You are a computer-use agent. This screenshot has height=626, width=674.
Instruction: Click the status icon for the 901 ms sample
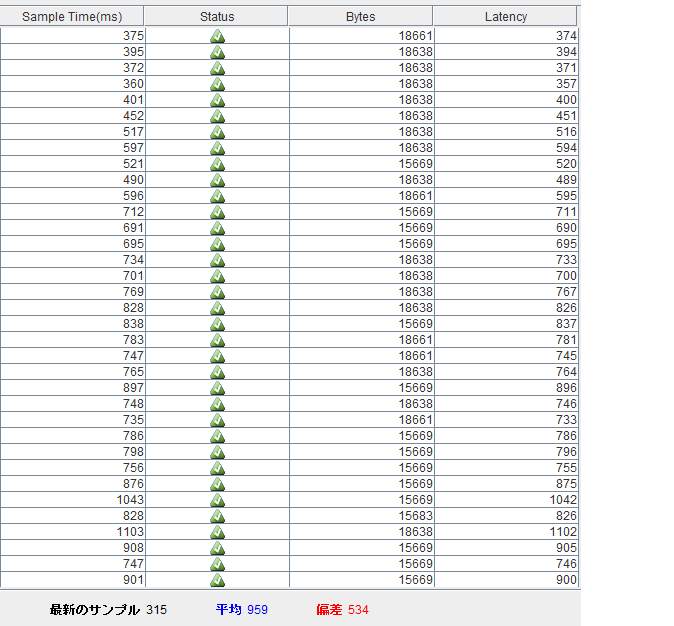(x=217, y=580)
